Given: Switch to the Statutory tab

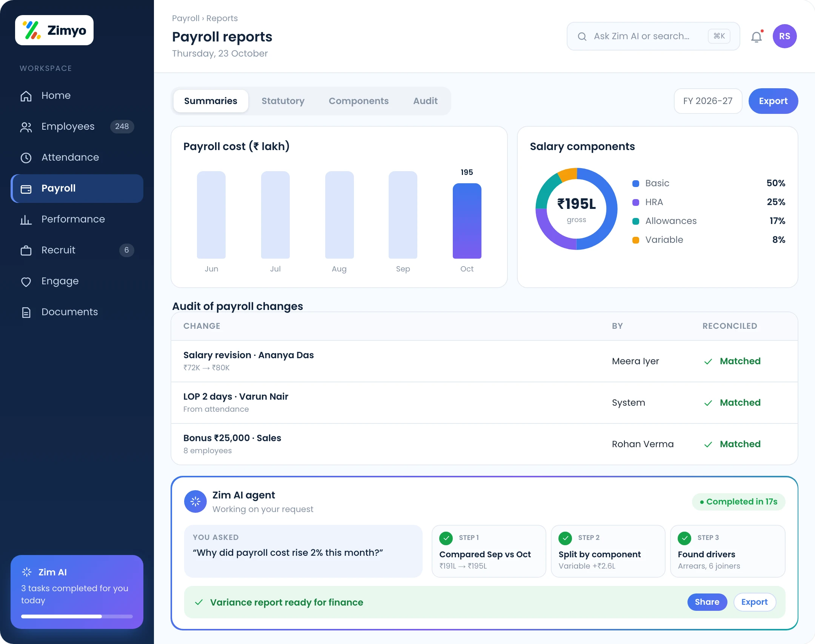Looking at the screenshot, I should pos(283,101).
